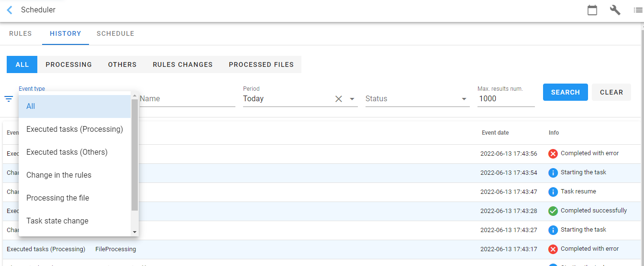Click date 2022-06-13 17:43:56

pos(509,154)
